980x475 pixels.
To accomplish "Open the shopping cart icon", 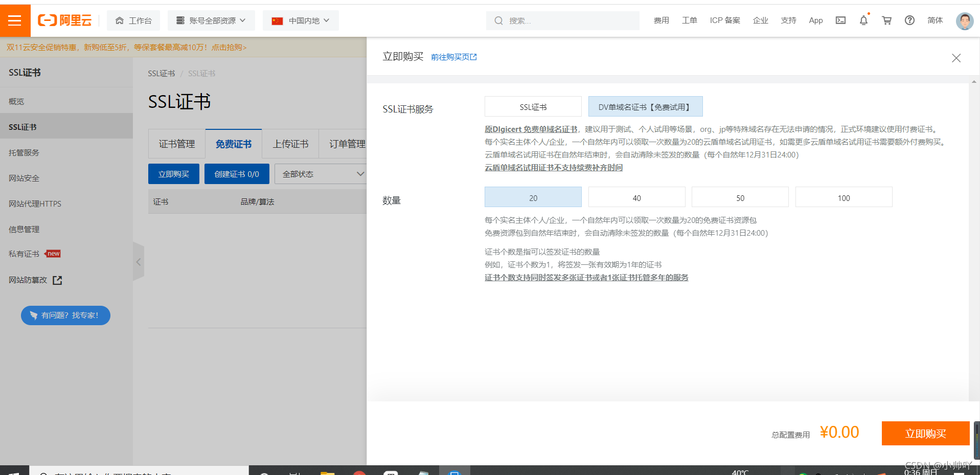I will click(x=886, y=20).
